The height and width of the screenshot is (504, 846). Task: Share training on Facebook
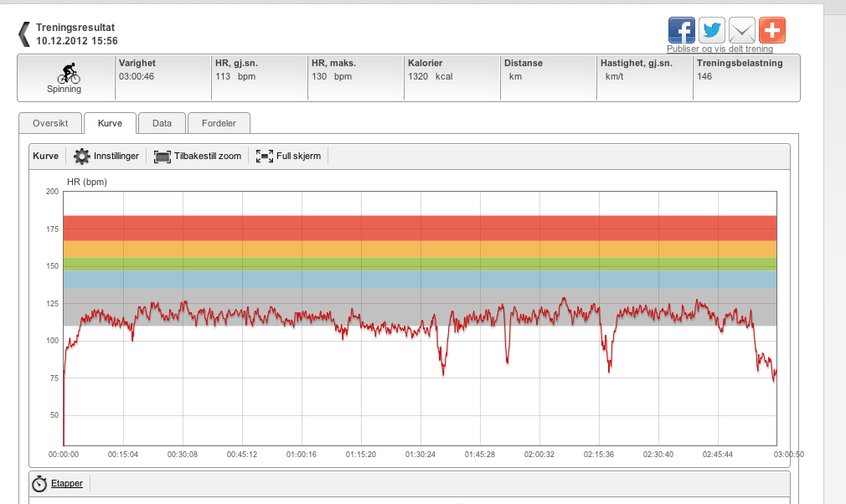pyautogui.click(x=682, y=30)
